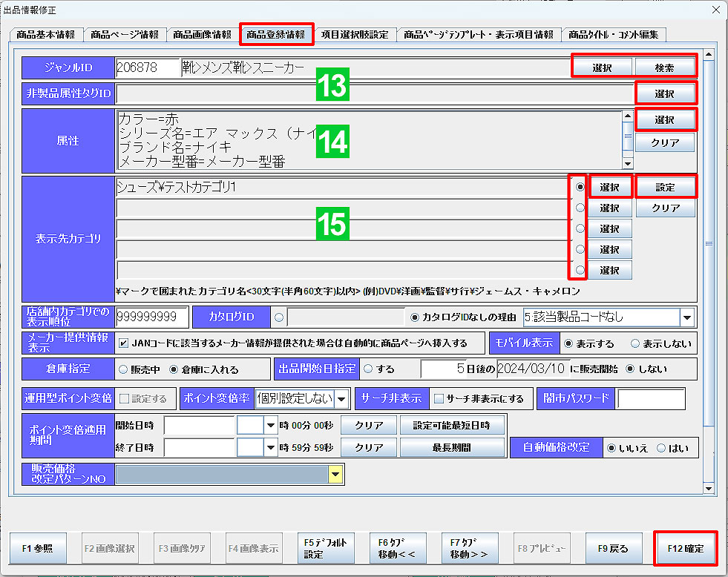Image resolution: width=728 pixels, height=577 pixels.
Task: Open reference with F1参照
Action: [x=39, y=549]
